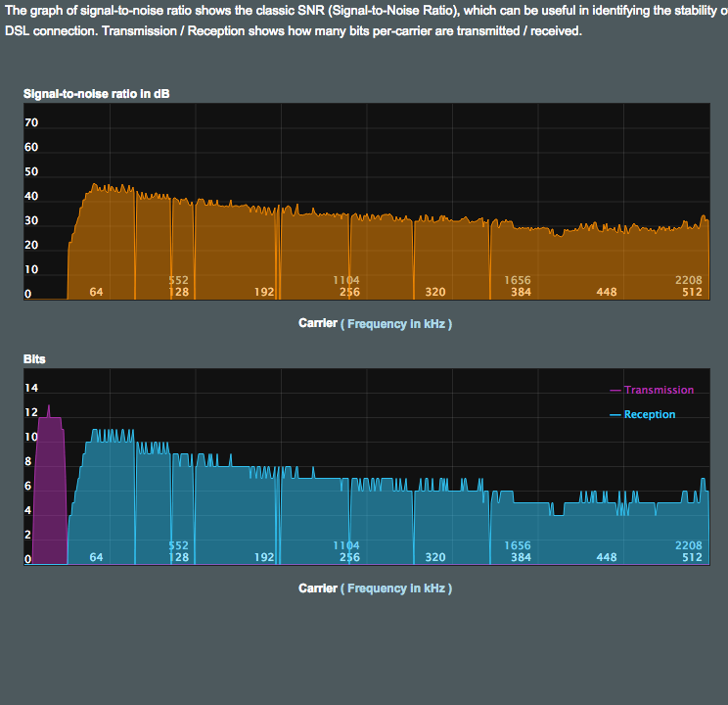Select the 70 dB mark on SNR axis

[31, 123]
